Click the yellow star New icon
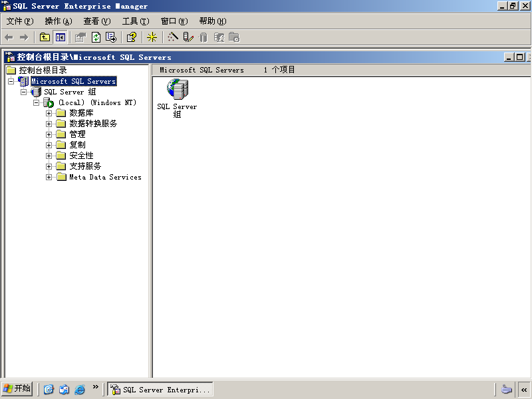Screen dimensions: 532x399 click(152, 37)
